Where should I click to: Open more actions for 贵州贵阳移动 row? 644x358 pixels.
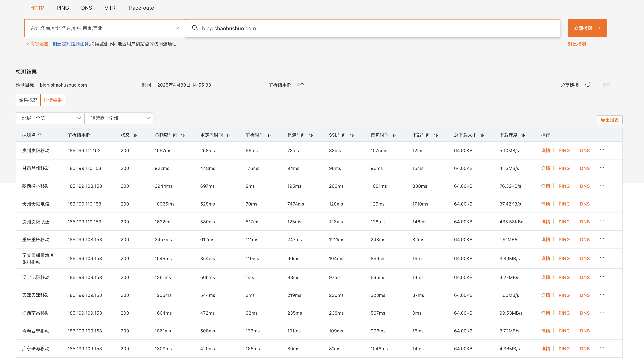coord(602,150)
